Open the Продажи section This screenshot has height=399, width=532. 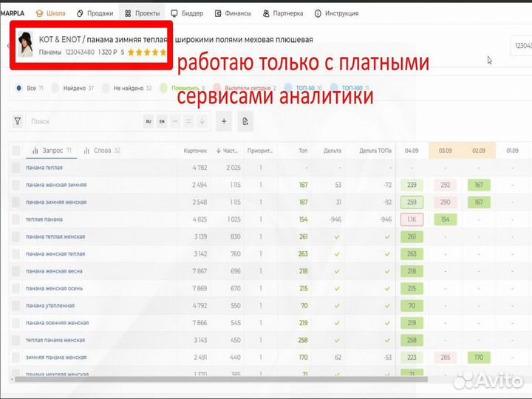95,13
